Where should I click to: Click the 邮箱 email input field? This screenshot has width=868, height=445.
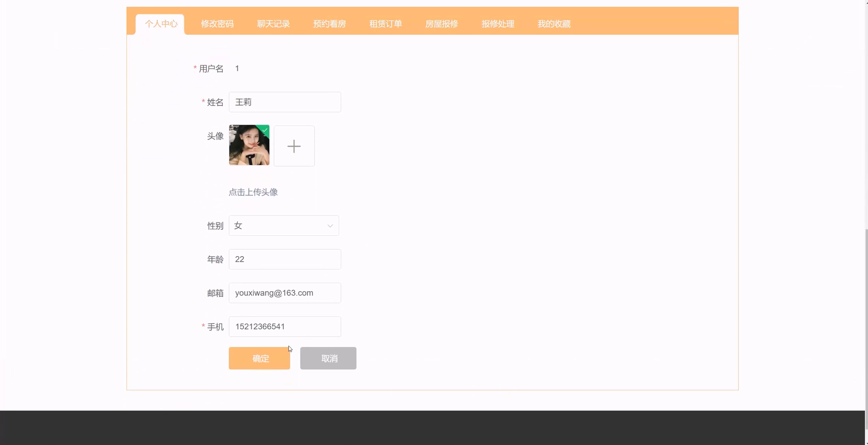click(x=285, y=293)
